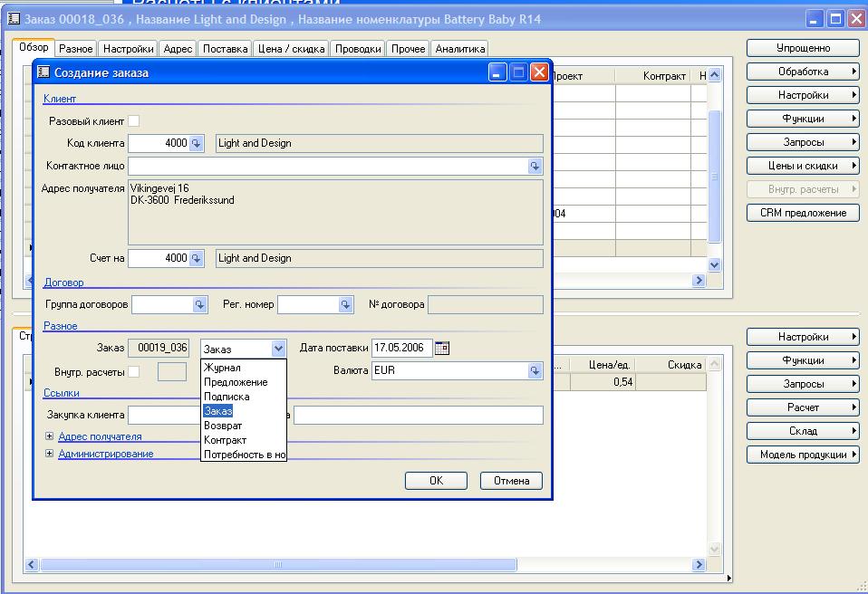Click Группа договоров lookup icon

(x=199, y=305)
